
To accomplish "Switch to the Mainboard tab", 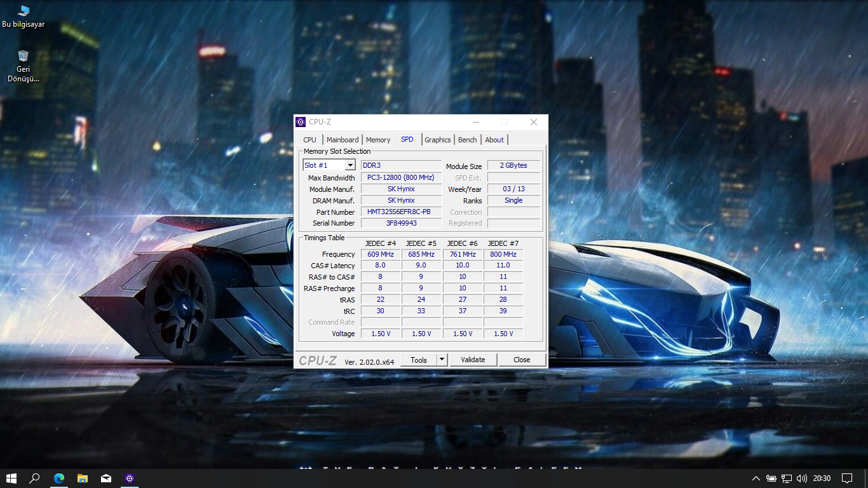I will click(342, 140).
